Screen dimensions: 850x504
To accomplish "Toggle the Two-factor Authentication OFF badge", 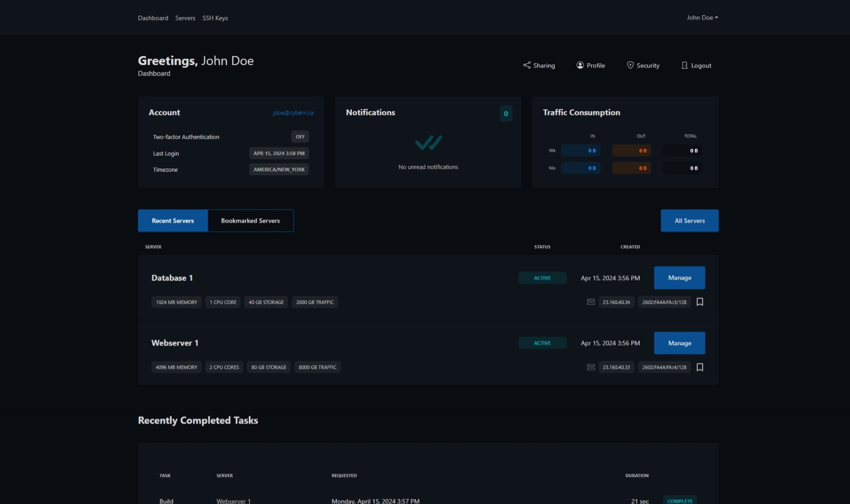I will [300, 137].
